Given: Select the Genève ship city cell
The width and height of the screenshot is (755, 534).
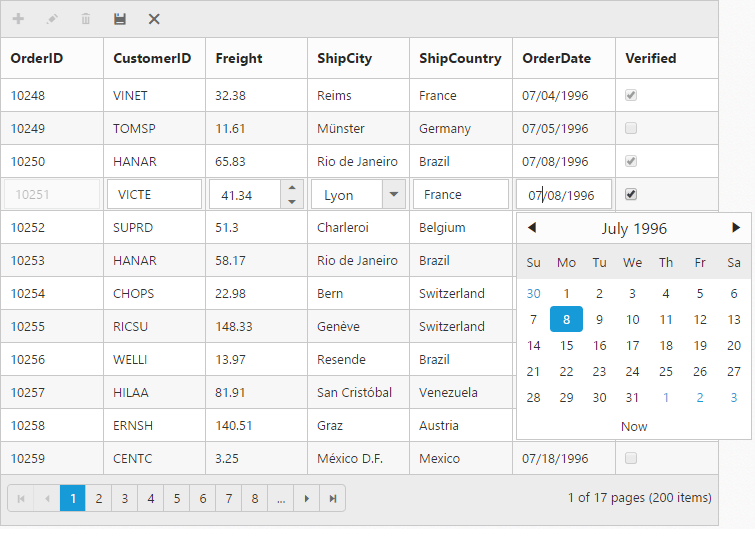Looking at the screenshot, I should pos(358,326).
